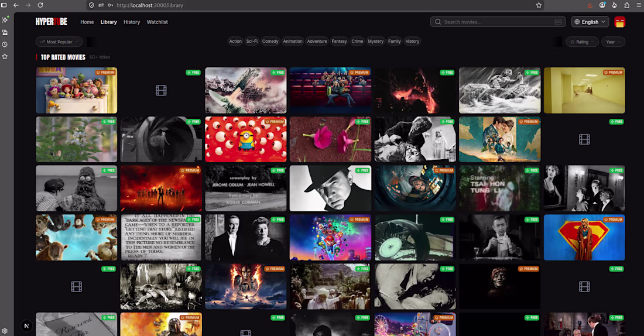Open the Most Popular sort dropdown
Image resolution: width=644 pixels, height=336 pixels.
(59, 42)
